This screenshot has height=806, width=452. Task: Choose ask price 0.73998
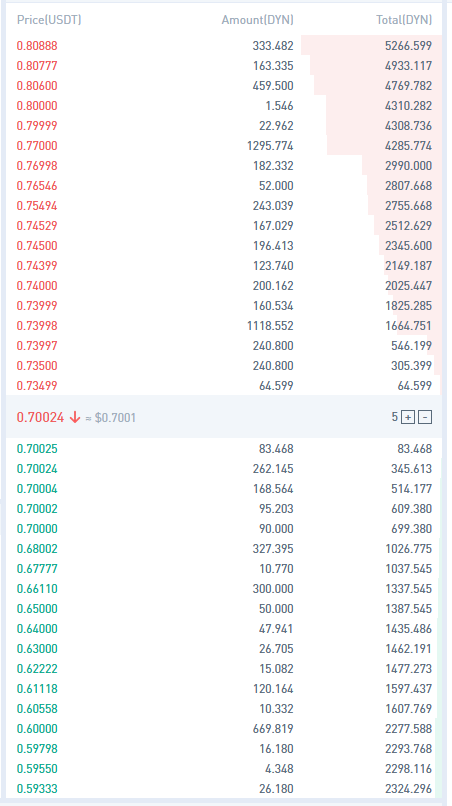coord(37,326)
